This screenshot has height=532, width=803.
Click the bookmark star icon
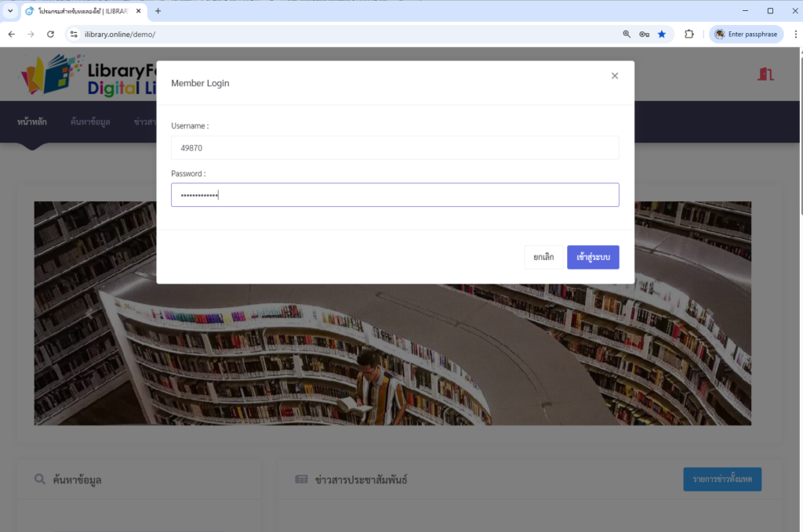[x=662, y=34]
